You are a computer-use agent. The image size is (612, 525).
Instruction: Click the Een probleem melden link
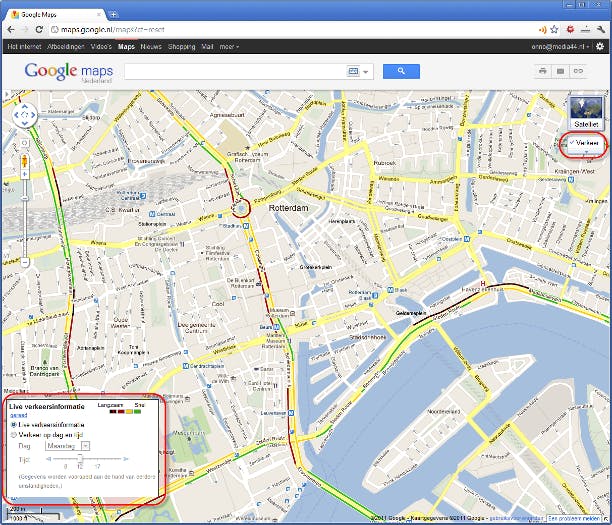click(573, 518)
